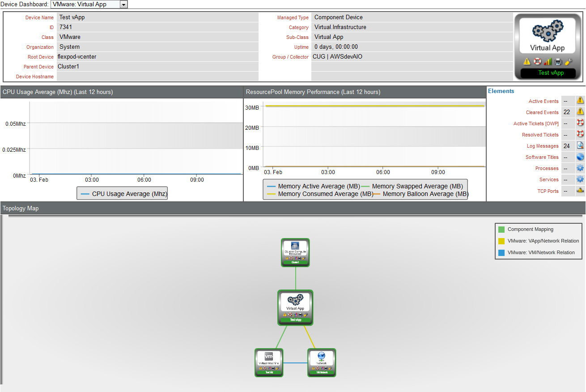Open the Software Titles link

(x=542, y=157)
